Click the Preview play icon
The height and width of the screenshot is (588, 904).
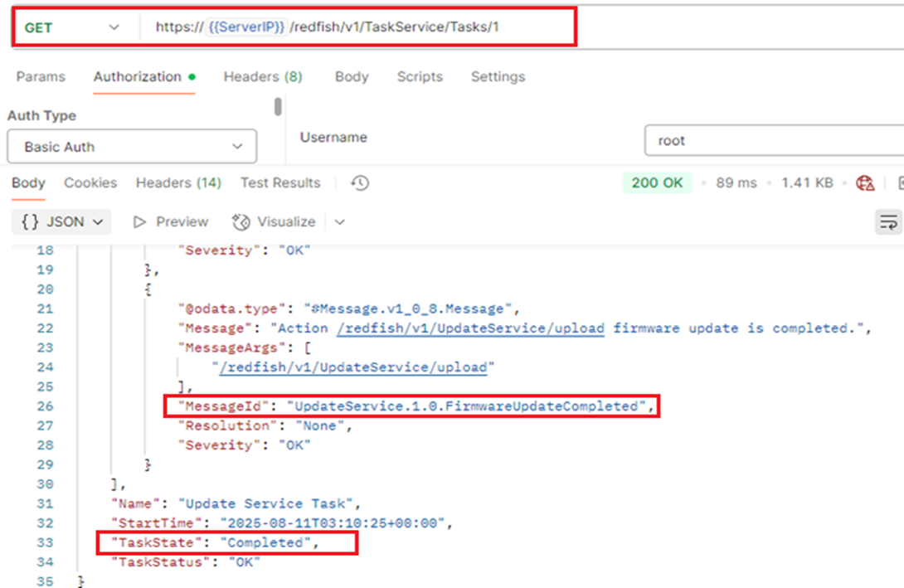point(139,222)
